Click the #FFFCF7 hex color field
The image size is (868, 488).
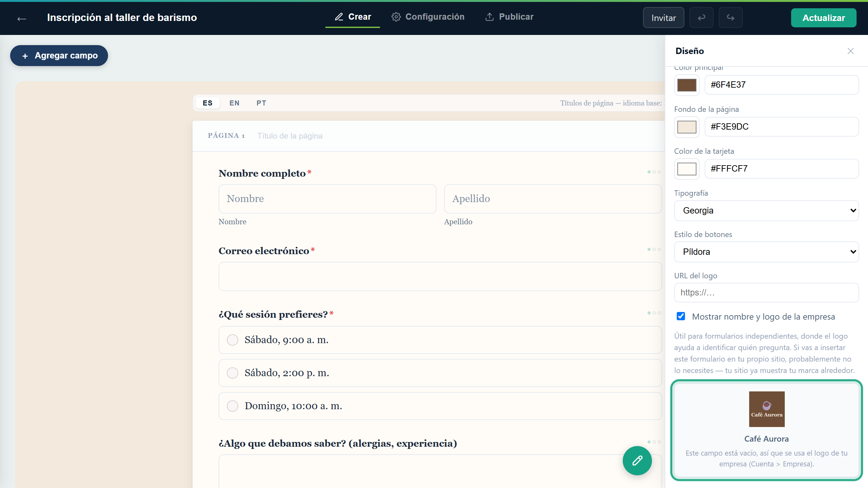click(781, 168)
